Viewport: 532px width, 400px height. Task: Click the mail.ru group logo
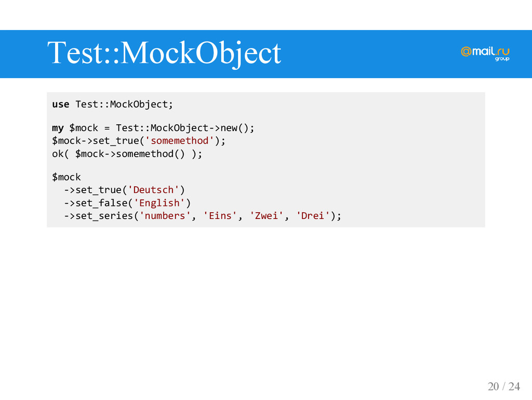coord(485,54)
